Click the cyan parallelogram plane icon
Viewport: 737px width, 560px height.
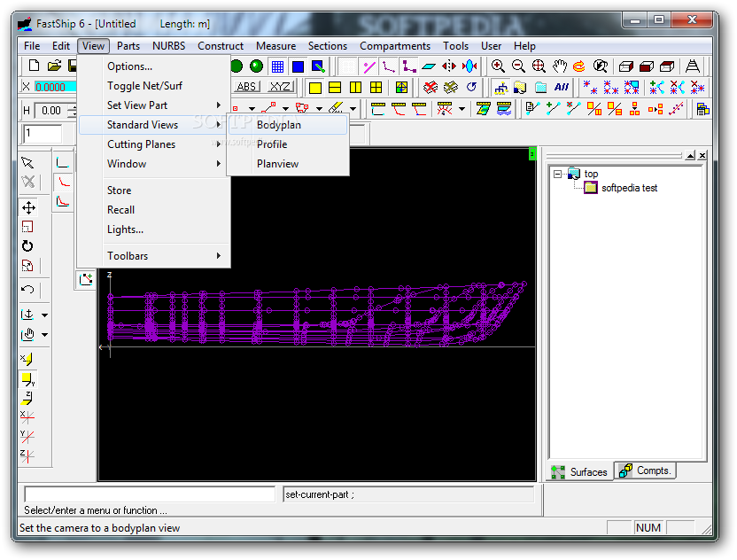[x=428, y=66]
